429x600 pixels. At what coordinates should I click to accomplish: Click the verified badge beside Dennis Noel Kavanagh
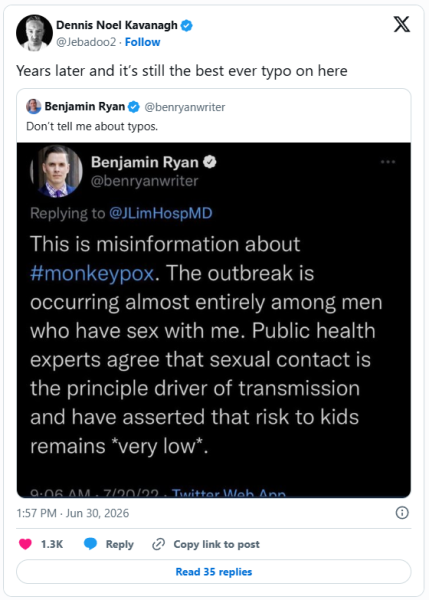point(186,26)
